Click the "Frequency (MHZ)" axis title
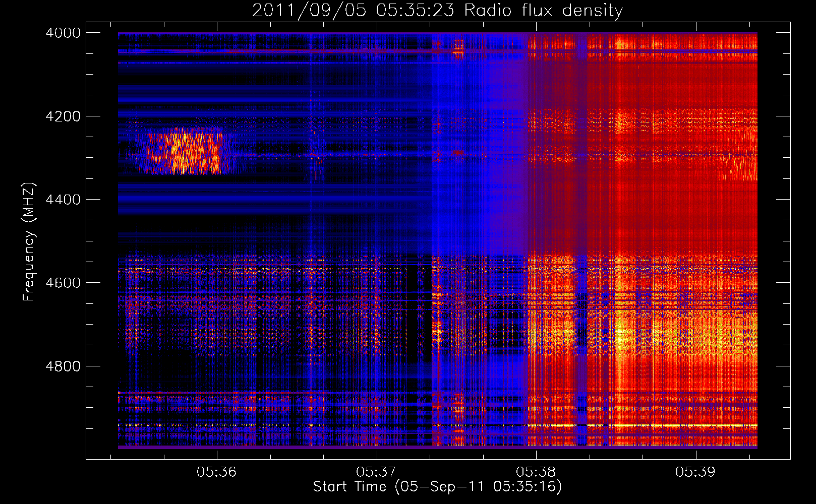Image resolution: width=816 pixels, height=504 pixels. click(x=29, y=242)
